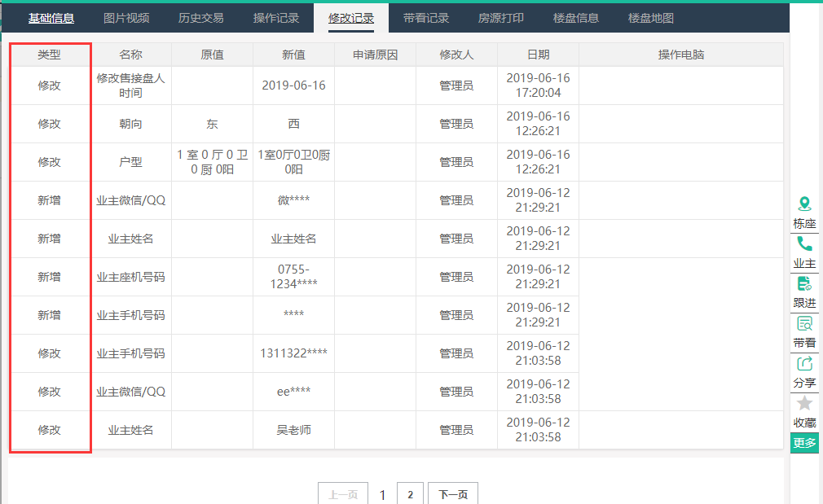Click the 吴老师 value cell
Image resolution: width=823 pixels, height=504 pixels.
293,430
